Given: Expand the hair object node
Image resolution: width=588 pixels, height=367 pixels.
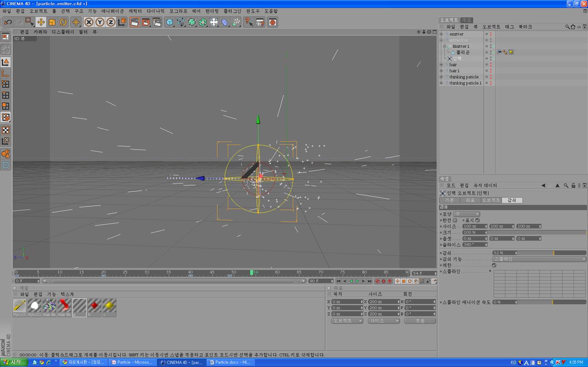Looking at the screenshot, I should click(441, 65).
